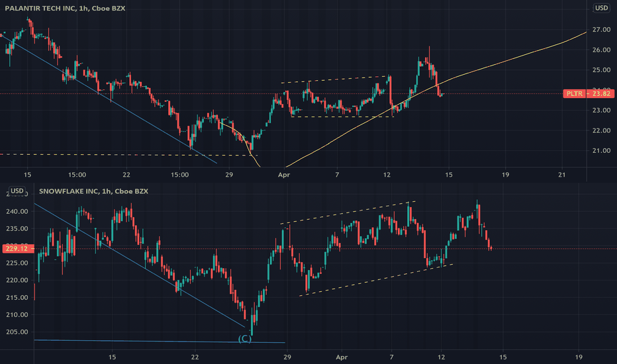617x364 pixels.
Task: Click the PALANTIR TECH INC chart title
Action: pos(65,8)
